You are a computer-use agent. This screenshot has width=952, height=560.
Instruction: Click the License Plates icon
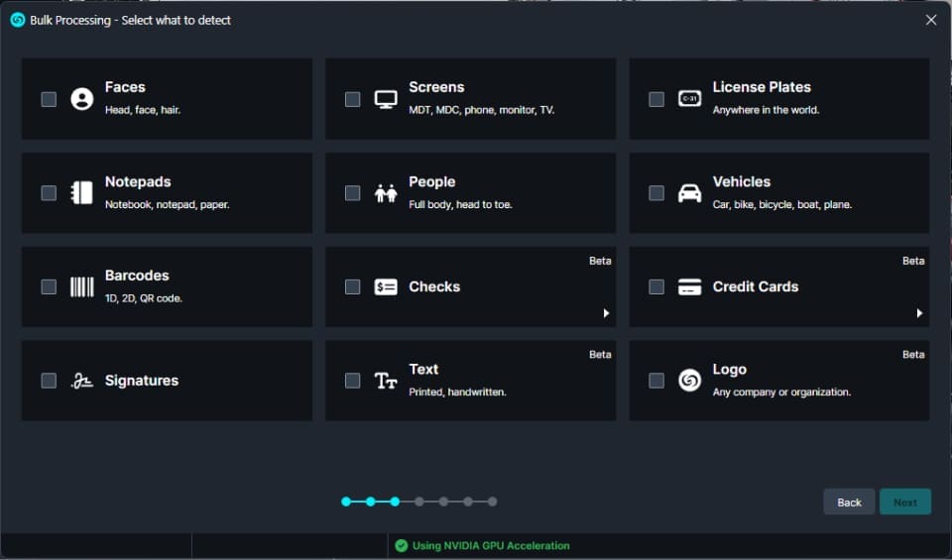coord(689,99)
